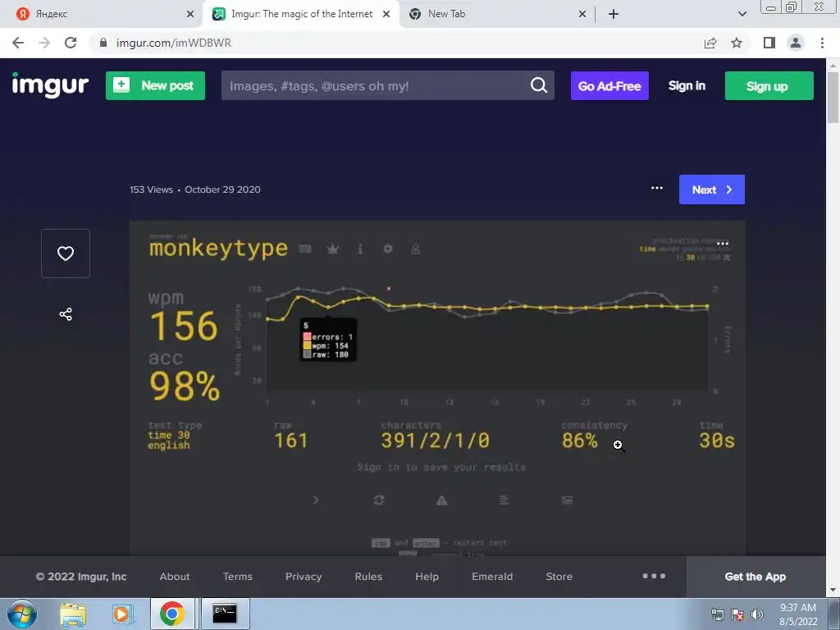Open the Windows Start menu
The height and width of the screenshot is (630, 840).
[x=22, y=614]
